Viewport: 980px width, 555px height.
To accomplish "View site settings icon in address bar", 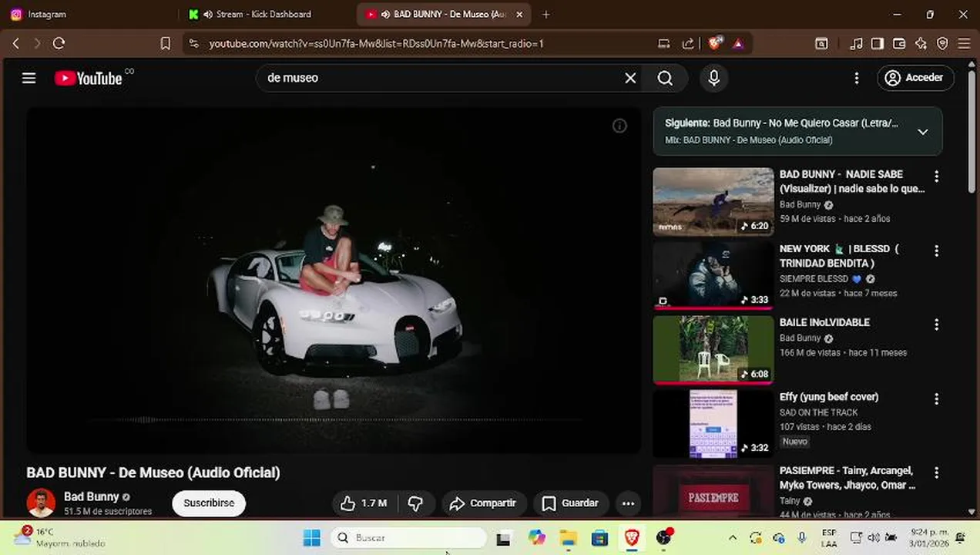I will [193, 44].
